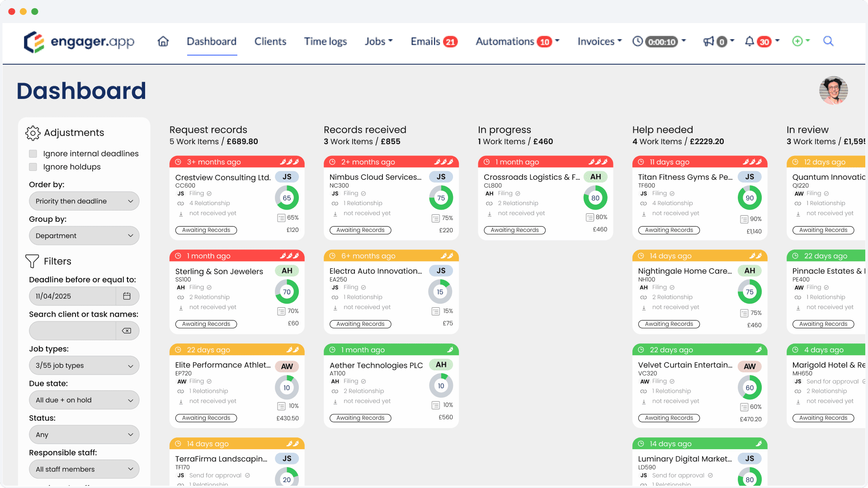
Task: Click the 65 progress ring on Crestview Consulting
Action: 287,197
